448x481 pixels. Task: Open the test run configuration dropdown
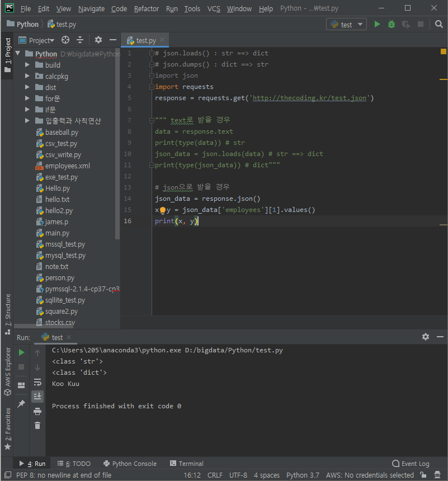(x=346, y=25)
